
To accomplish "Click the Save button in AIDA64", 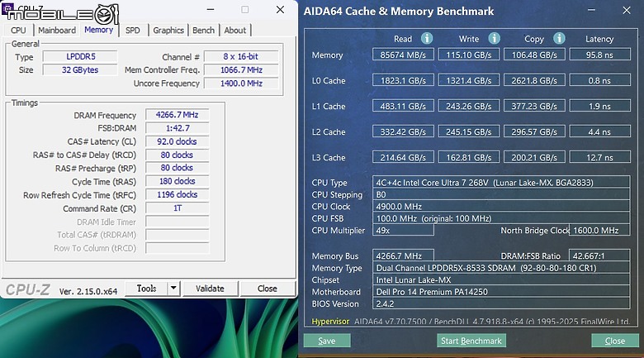I will [327, 341].
